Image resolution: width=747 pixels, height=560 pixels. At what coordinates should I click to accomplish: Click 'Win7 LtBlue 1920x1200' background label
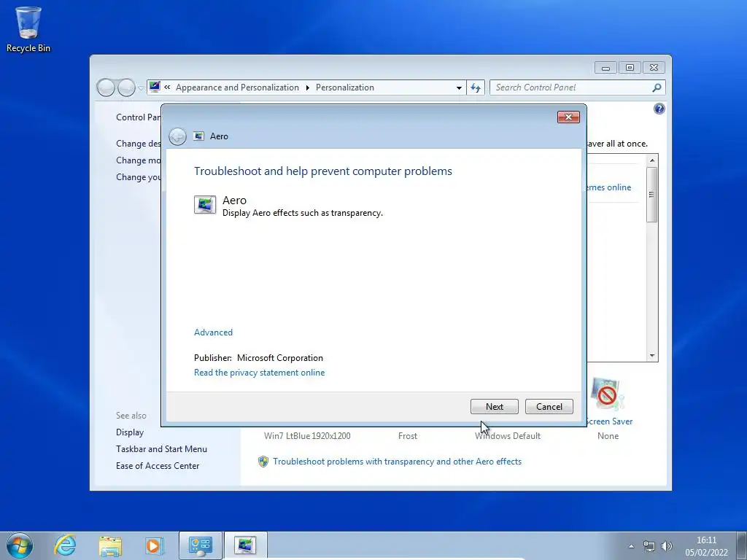(307, 436)
